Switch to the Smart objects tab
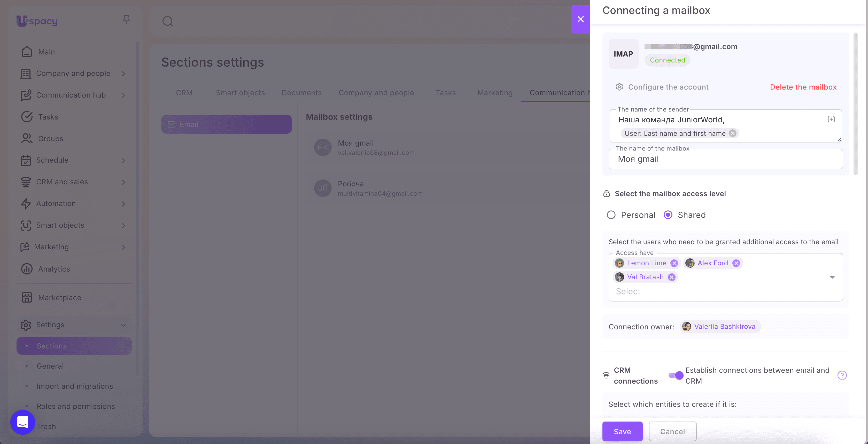 click(240, 93)
